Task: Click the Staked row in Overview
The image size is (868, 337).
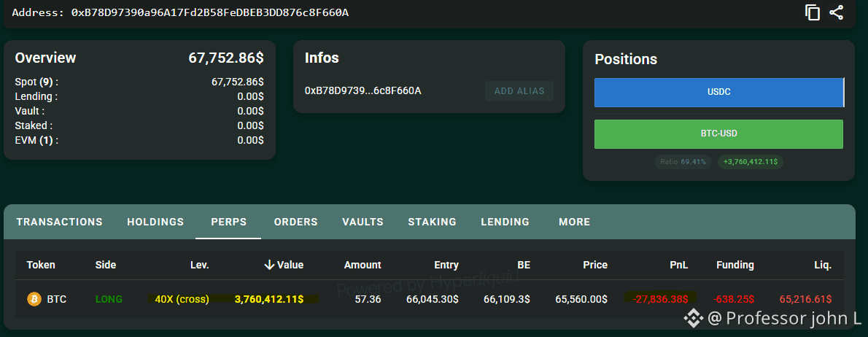Action: [139, 125]
